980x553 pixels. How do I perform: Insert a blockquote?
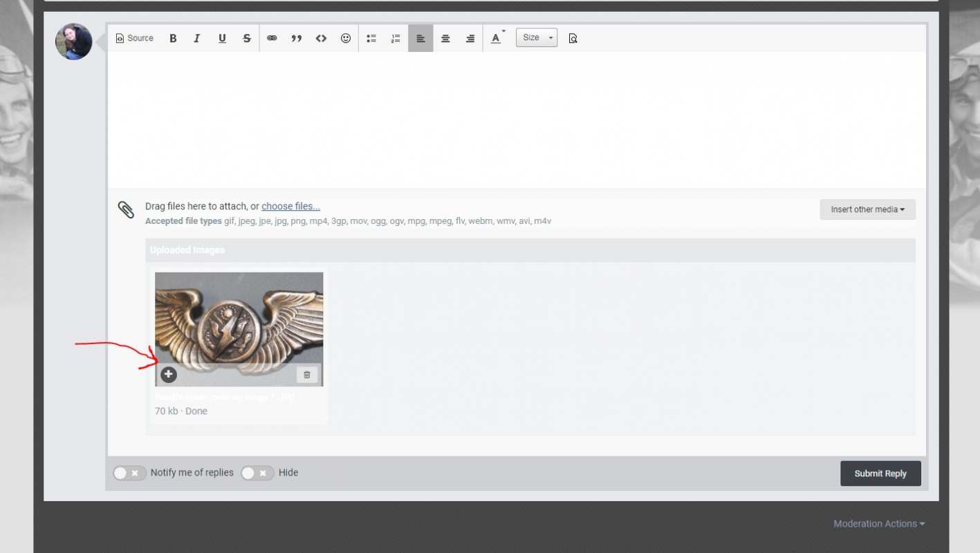[296, 38]
